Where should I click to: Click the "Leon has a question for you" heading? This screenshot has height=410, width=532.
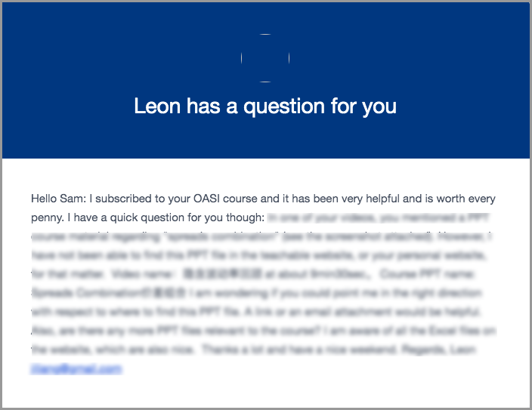[x=265, y=106]
